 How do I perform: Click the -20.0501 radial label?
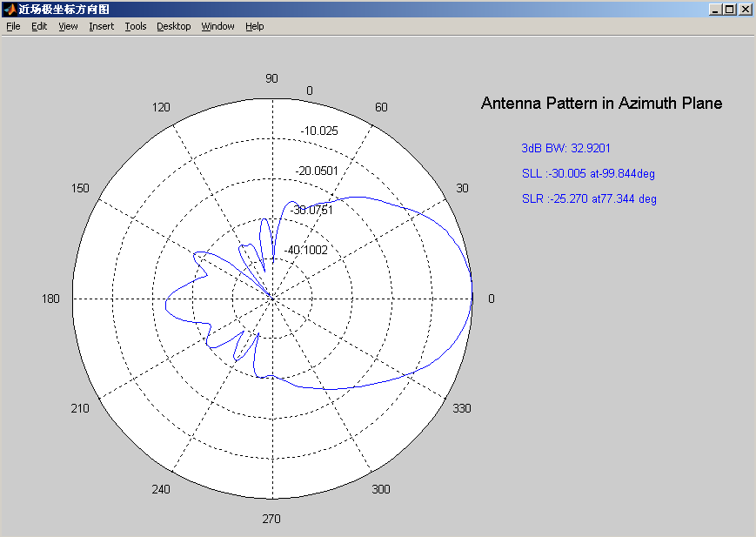317,171
